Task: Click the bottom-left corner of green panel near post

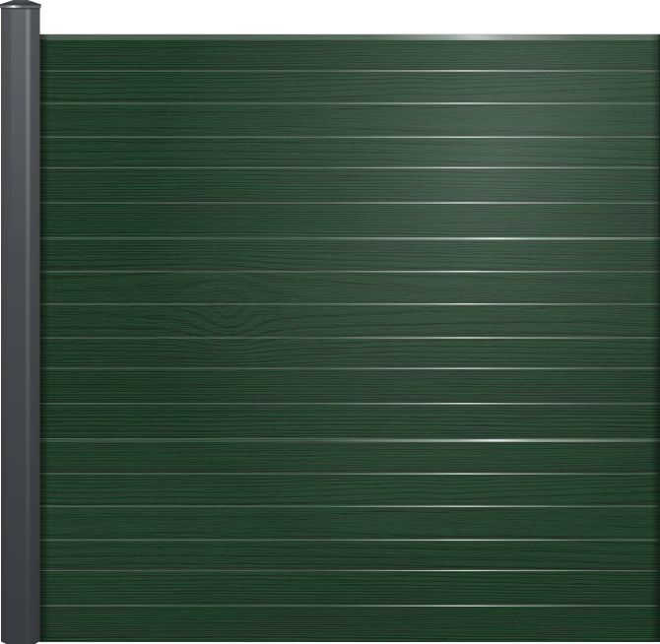Action: pyautogui.click(x=44, y=639)
